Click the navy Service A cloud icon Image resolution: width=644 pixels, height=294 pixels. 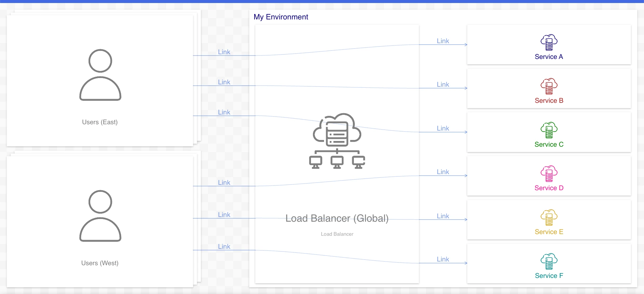click(549, 43)
